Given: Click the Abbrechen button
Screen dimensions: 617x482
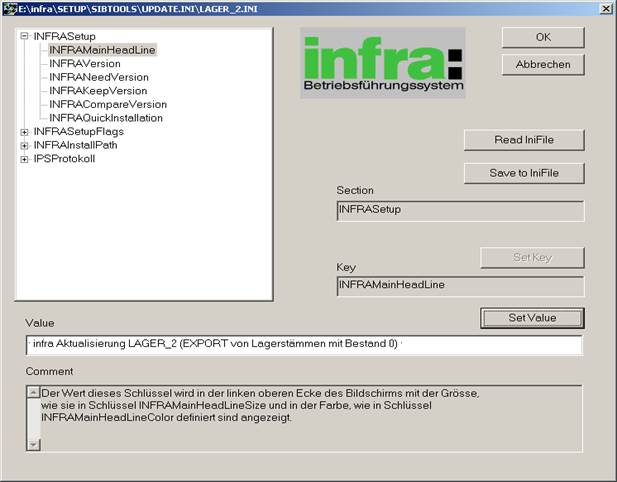Looking at the screenshot, I should 543,64.
